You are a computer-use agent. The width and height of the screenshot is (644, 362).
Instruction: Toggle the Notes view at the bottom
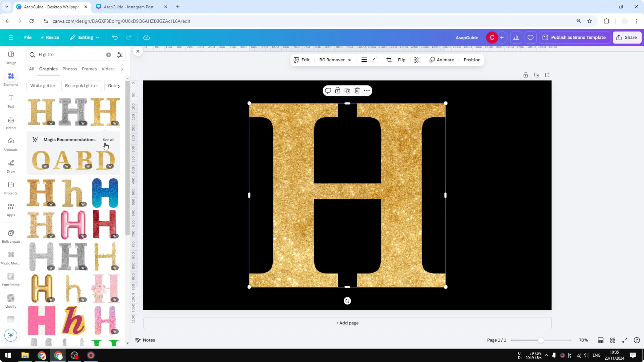point(145,340)
